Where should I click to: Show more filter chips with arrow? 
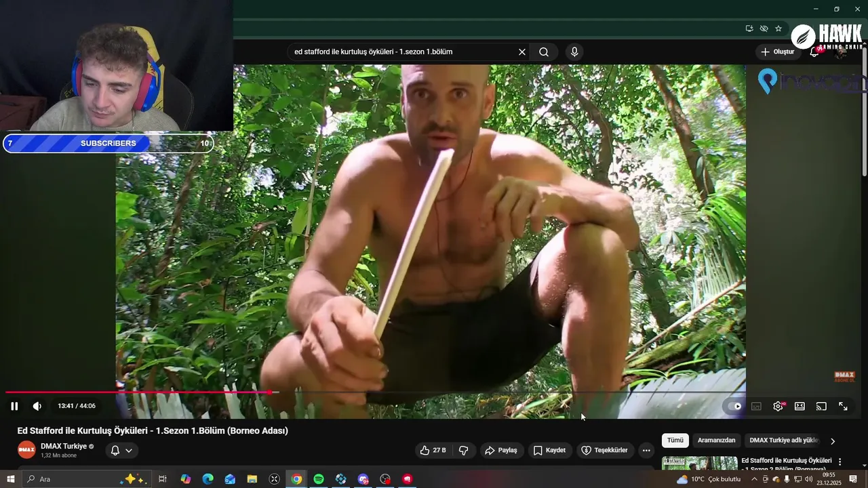point(833,441)
